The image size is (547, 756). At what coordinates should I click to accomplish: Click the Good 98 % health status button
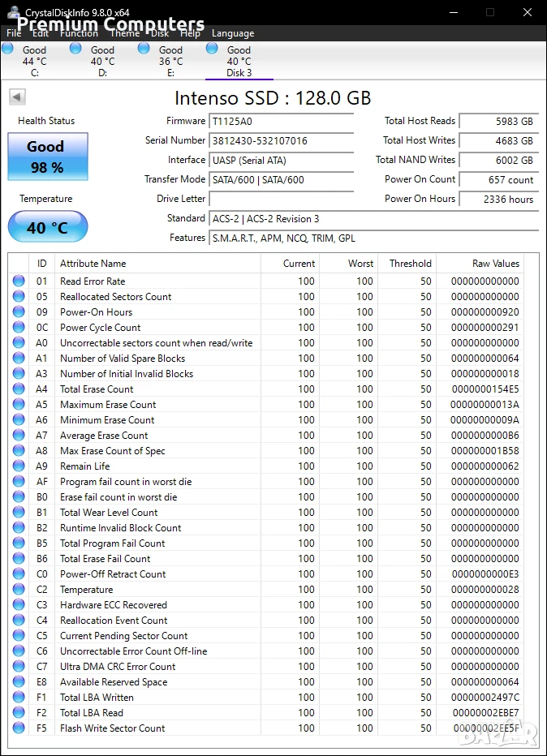pyautogui.click(x=48, y=157)
